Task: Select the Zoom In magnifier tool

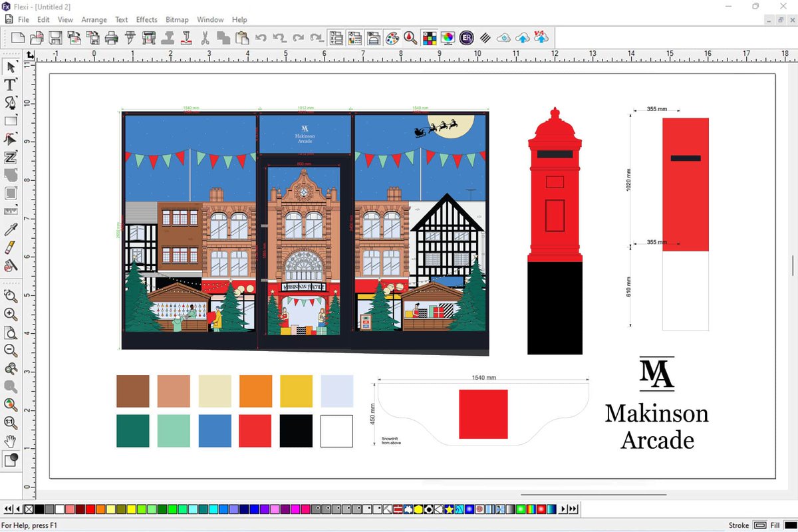Action: pos(11,315)
